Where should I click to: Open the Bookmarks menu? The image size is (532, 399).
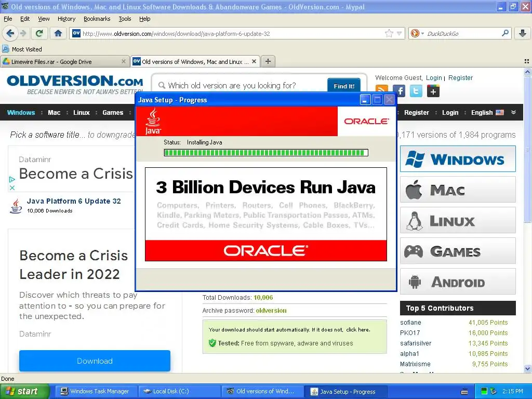97,19
